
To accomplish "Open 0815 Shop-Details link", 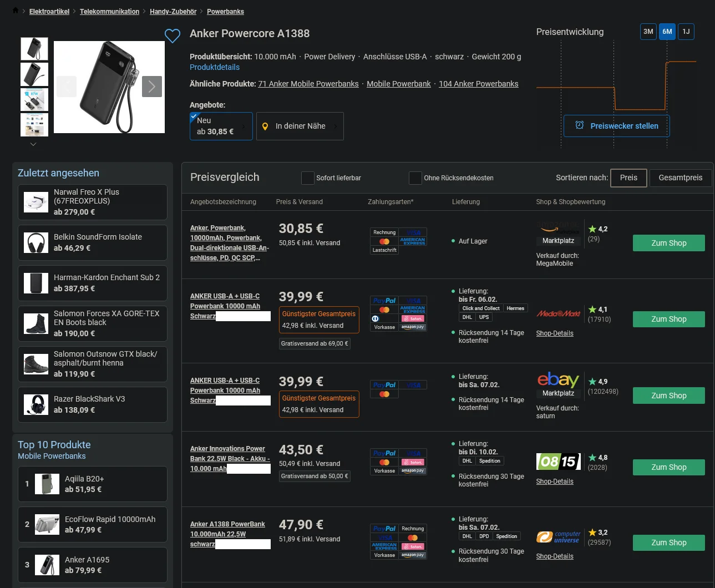I will pyautogui.click(x=555, y=481).
